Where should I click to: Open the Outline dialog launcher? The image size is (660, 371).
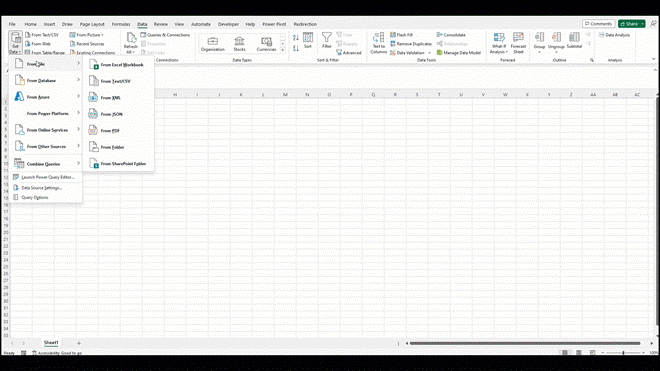592,60
